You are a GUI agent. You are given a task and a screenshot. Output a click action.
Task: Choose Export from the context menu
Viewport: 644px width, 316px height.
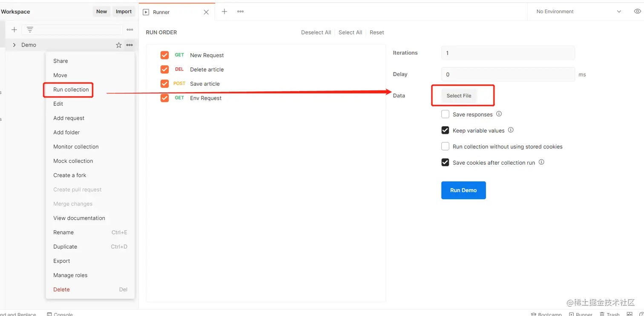click(x=62, y=261)
